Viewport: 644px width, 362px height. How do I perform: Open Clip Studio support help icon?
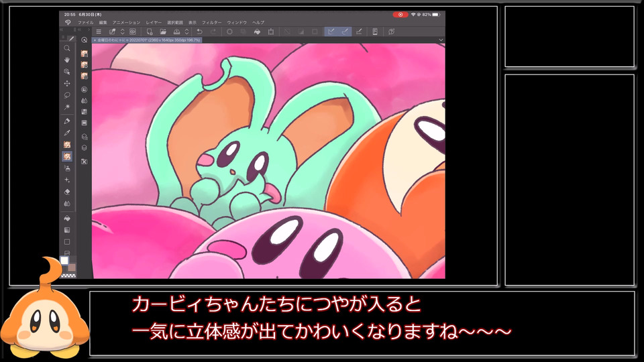point(391,32)
